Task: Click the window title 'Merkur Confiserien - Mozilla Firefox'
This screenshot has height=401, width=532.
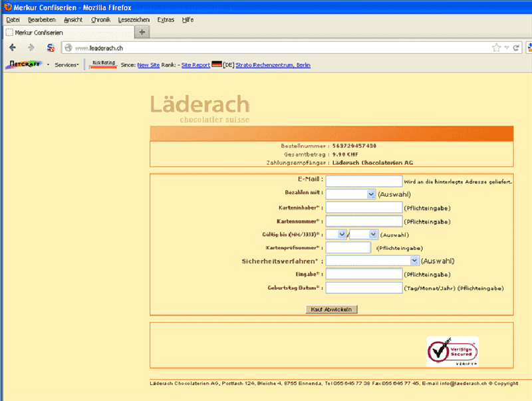Action: [72, 7]
